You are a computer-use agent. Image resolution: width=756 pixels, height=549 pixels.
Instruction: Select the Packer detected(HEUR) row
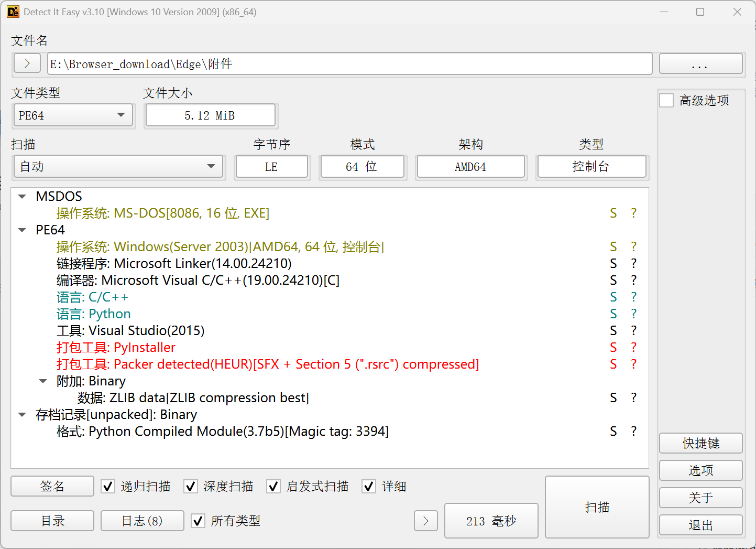(x=330, y=364)
